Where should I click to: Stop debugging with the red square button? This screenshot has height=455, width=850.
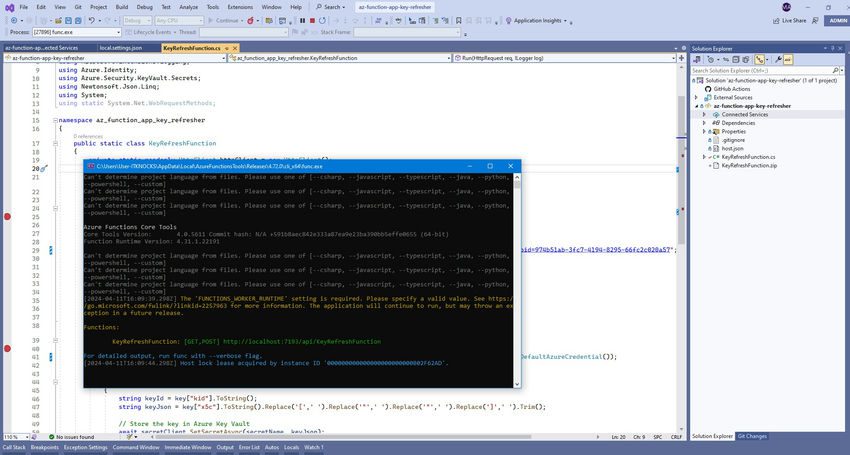tap(312, 21)
